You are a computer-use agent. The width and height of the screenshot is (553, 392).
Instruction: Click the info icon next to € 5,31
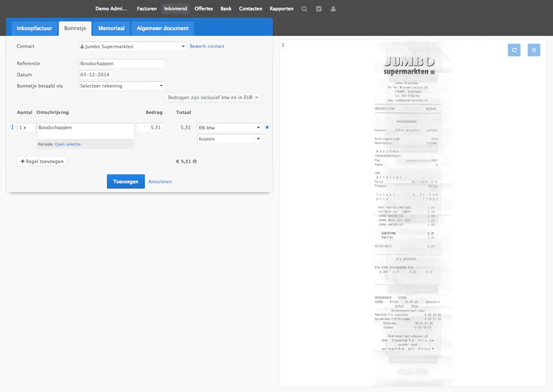194,161
